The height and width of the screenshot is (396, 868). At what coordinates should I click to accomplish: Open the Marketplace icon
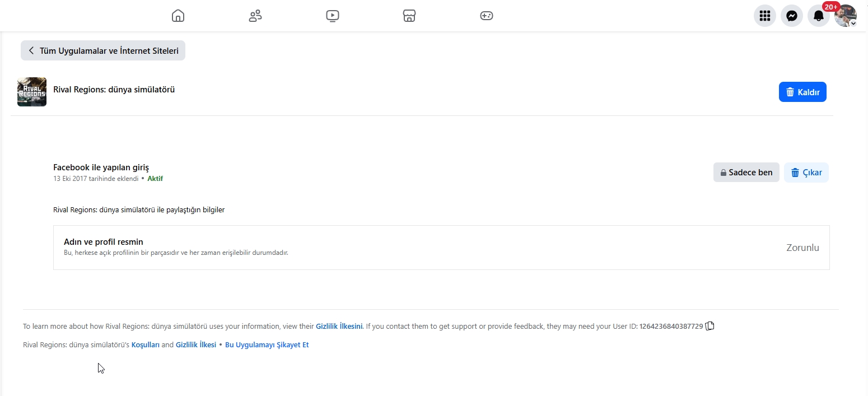[x=409, y=16]
